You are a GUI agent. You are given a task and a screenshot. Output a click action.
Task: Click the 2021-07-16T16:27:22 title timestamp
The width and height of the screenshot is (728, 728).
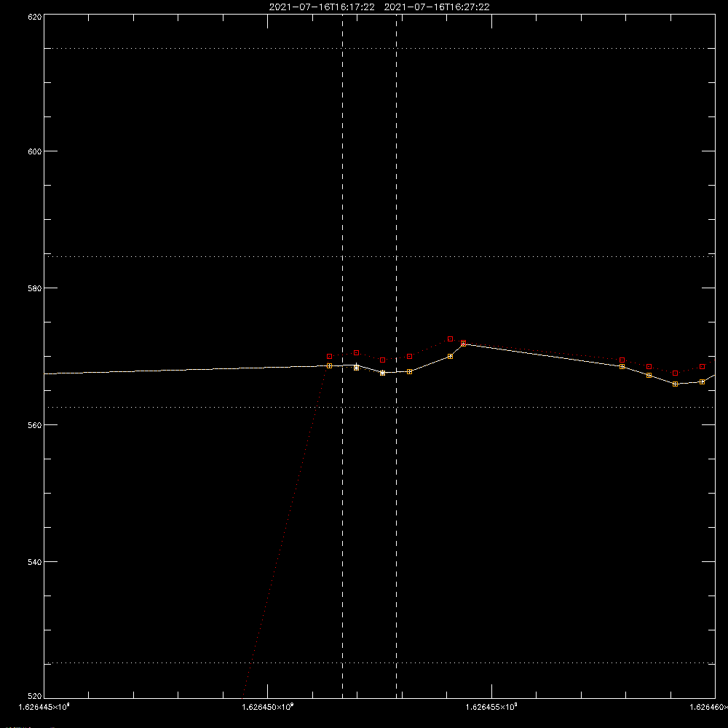(x=437, y=7)
